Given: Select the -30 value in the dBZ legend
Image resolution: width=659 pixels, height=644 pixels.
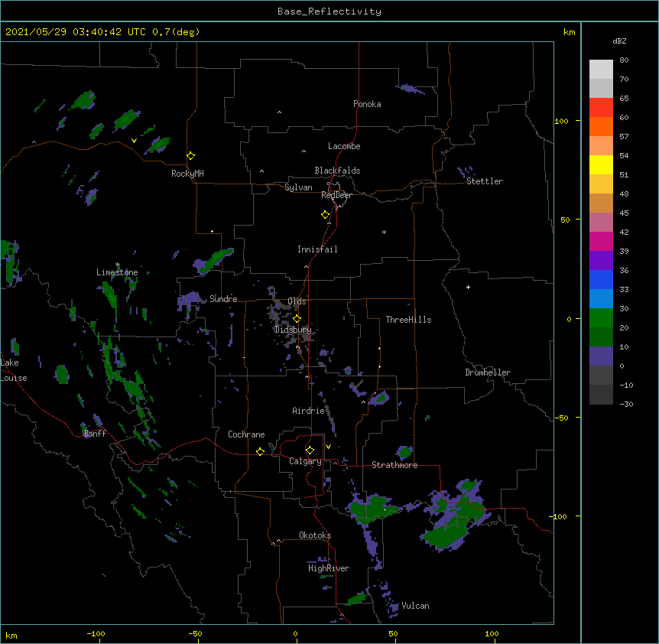Looking at the screenshot, I should 626,405.
